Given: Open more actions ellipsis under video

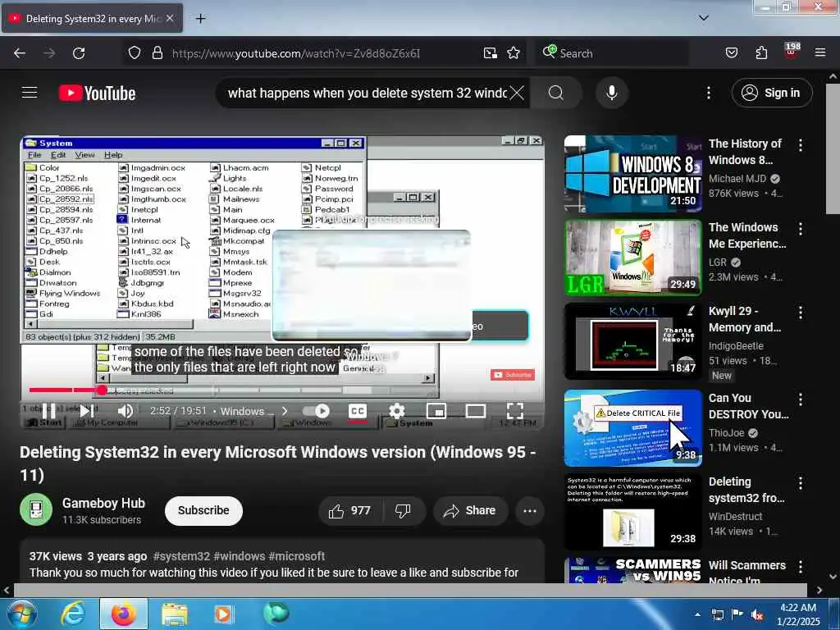Looking at the screenshot, I should pyautogui.click(x=530, y=511).
